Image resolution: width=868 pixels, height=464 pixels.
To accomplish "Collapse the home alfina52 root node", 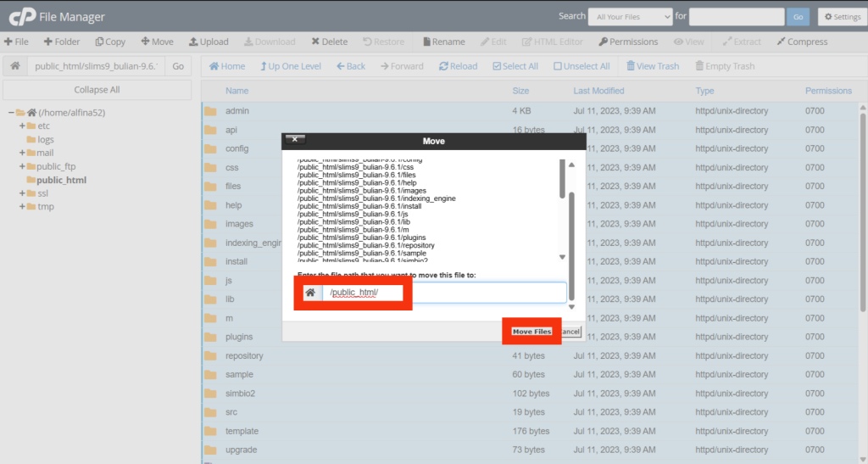I will click(x=10, y=113).
